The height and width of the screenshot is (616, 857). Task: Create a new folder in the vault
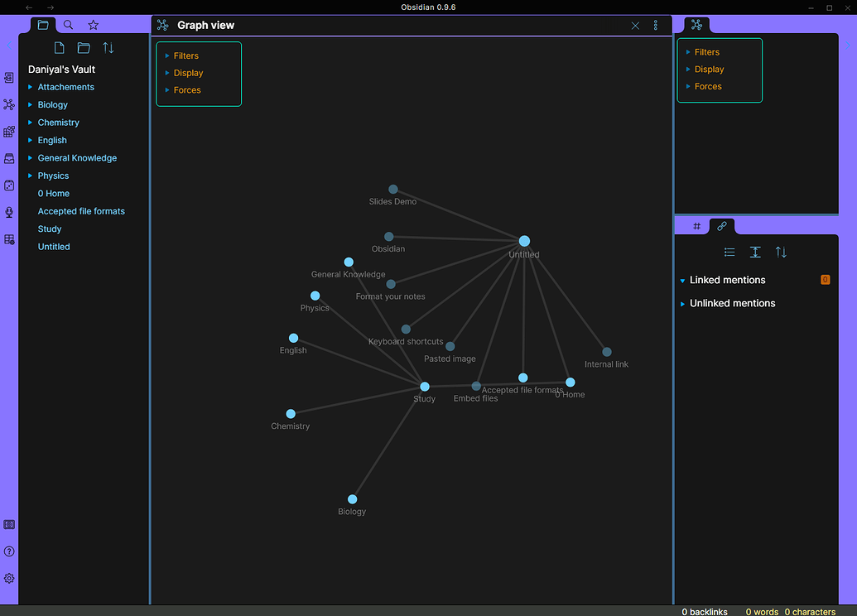(83, 47)
